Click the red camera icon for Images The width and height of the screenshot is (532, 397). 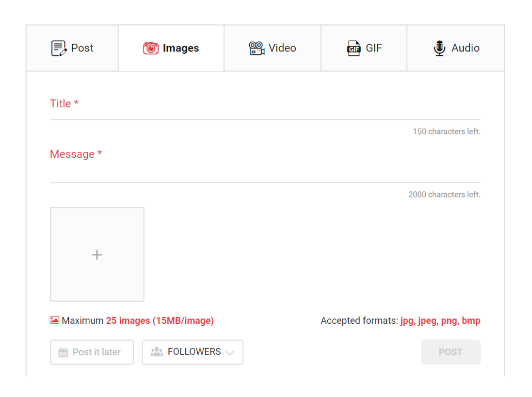click(x=151, y=48)
